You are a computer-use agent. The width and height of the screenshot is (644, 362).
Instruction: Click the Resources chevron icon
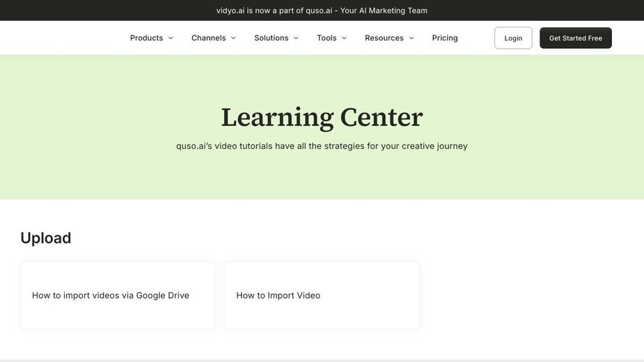pyautogui.click(x=411, y=38)
